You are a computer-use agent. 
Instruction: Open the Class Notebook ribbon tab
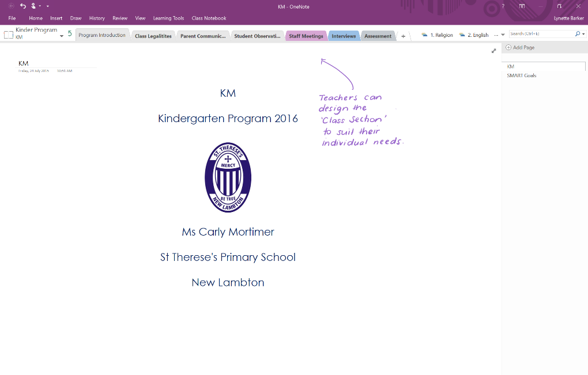(209, 18)
